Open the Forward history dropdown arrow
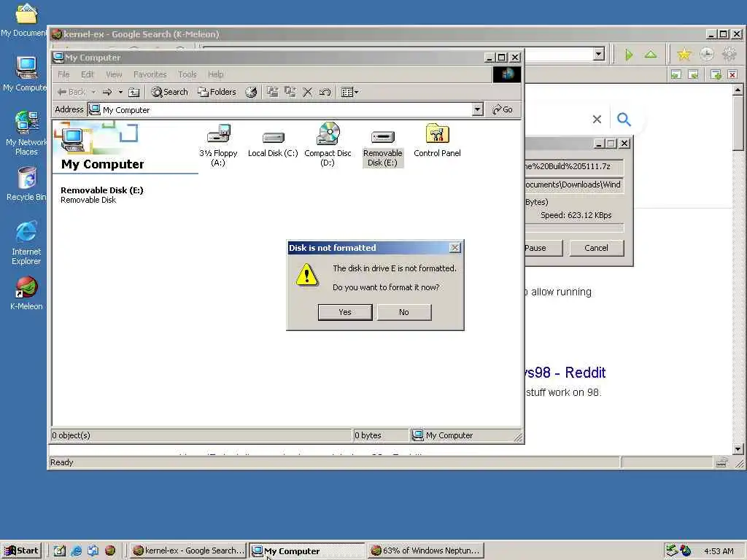 [120, 93]
